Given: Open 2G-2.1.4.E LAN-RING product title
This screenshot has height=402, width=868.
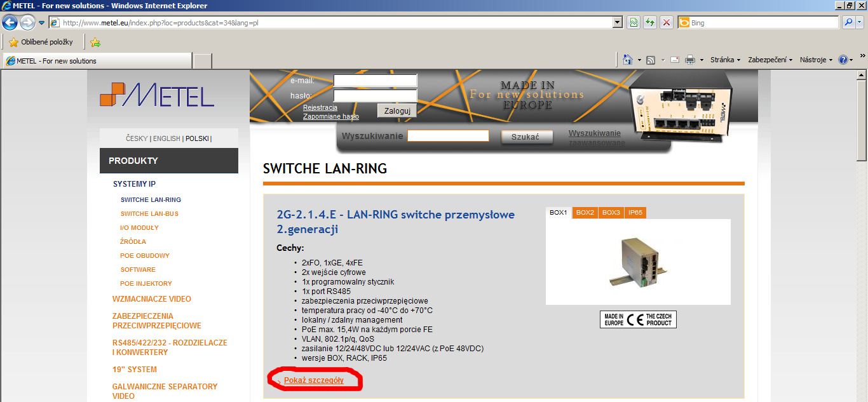Looking at the screenshot, I should coord(396,222).
